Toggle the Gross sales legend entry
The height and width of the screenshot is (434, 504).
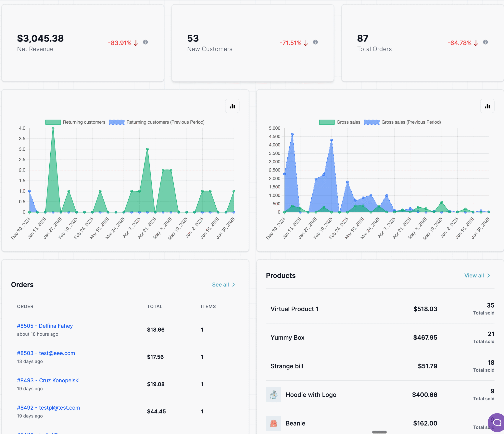pyautogui.click(x=341, y=122)
